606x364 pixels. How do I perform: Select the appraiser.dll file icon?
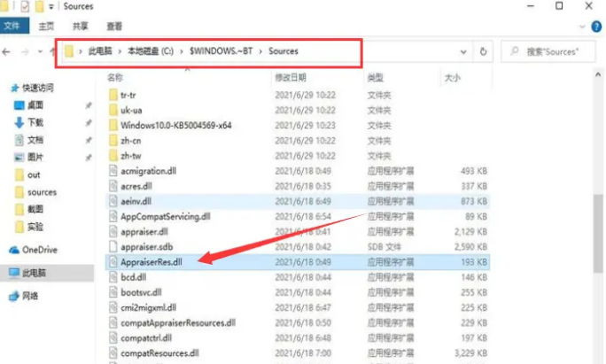coord(113,231)
